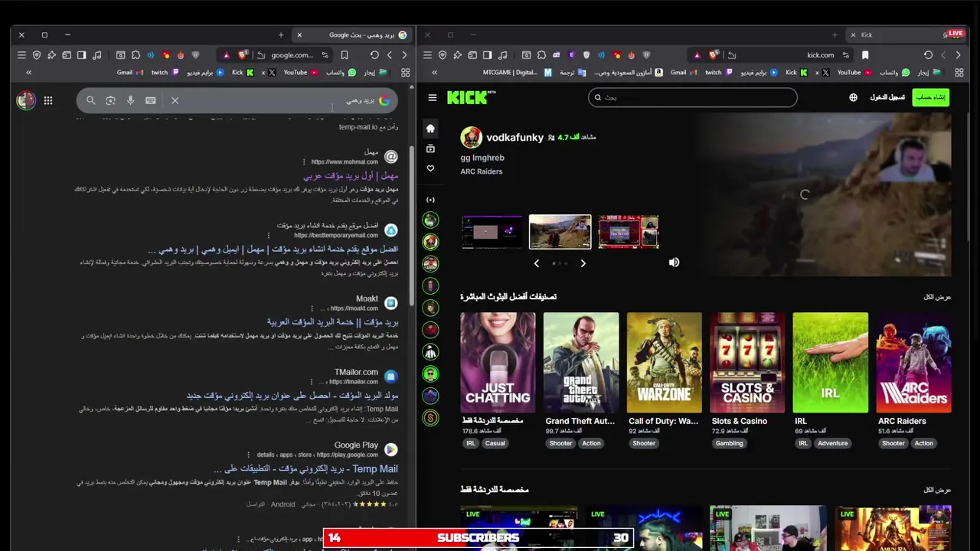
Task: Start Google voice search microphone
Action: click(130, 100)
